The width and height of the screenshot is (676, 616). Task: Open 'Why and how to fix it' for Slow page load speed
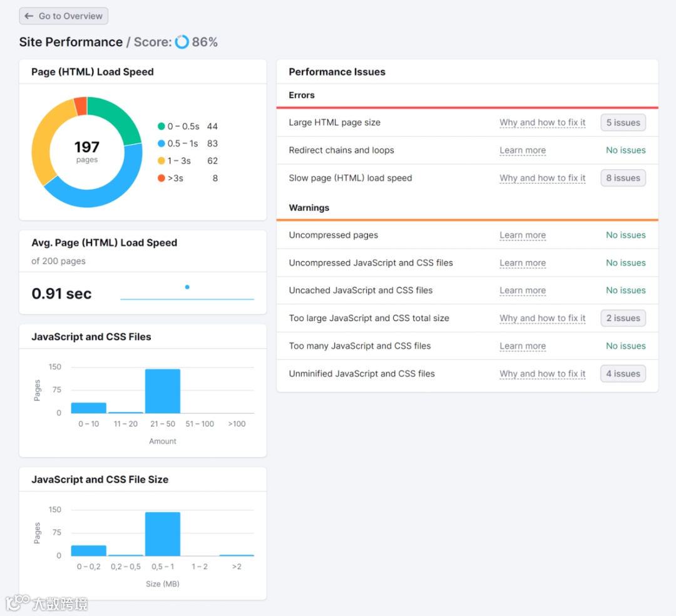pyautogui.click(x=542, y=178)
